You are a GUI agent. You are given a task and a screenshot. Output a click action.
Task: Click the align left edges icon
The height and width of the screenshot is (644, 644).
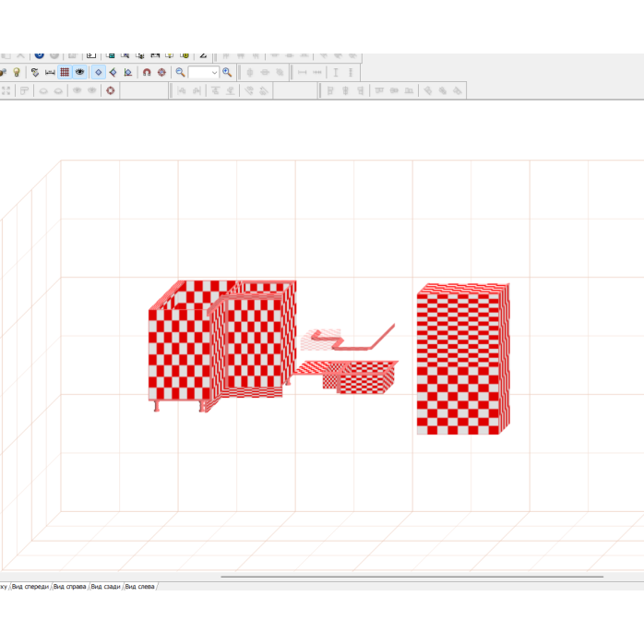tap(329, 90)
